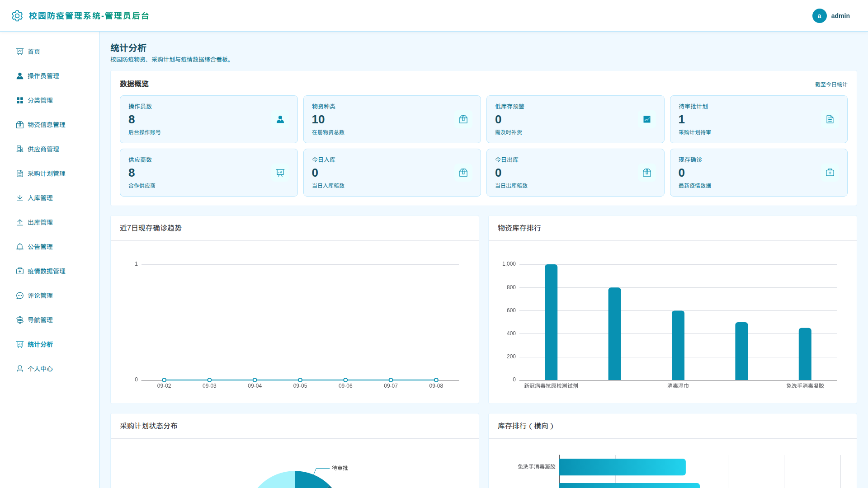Image resolution: width=868 pixels, height=488 pixels.
Task: Click the 操作员管理 person icon
Action: (x=20, y=76)
